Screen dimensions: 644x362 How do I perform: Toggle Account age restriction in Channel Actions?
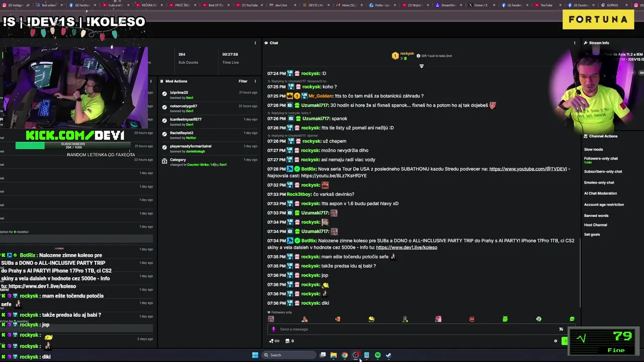point(604,205)
